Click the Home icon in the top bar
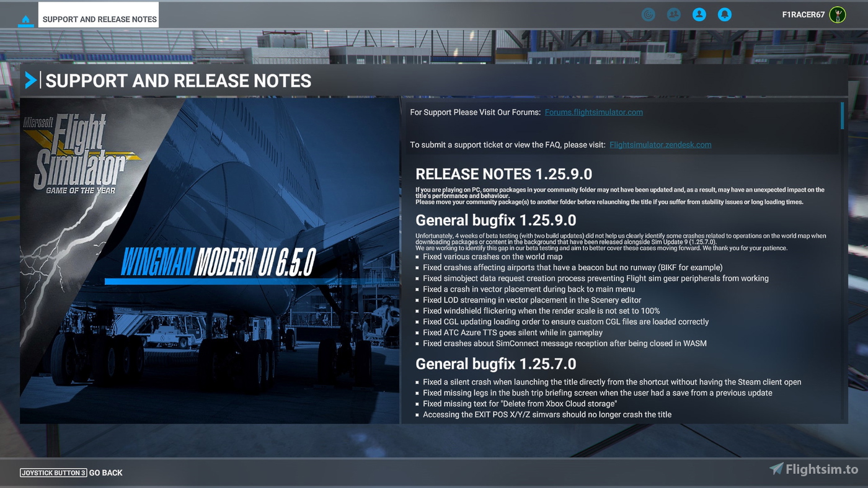 click(x=25, y=19)
